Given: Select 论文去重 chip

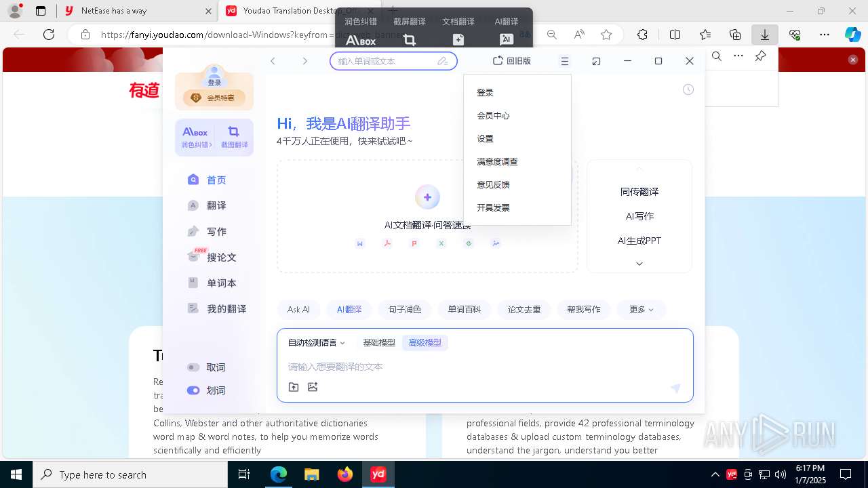Looking at the screenshot, I should [x=524, y=309].
